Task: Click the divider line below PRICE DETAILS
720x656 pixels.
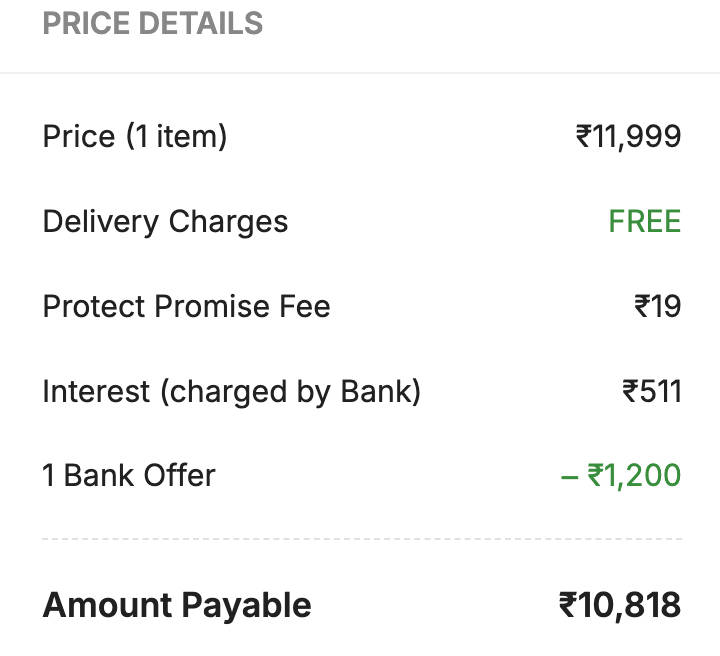Action: tap(360, 73)
